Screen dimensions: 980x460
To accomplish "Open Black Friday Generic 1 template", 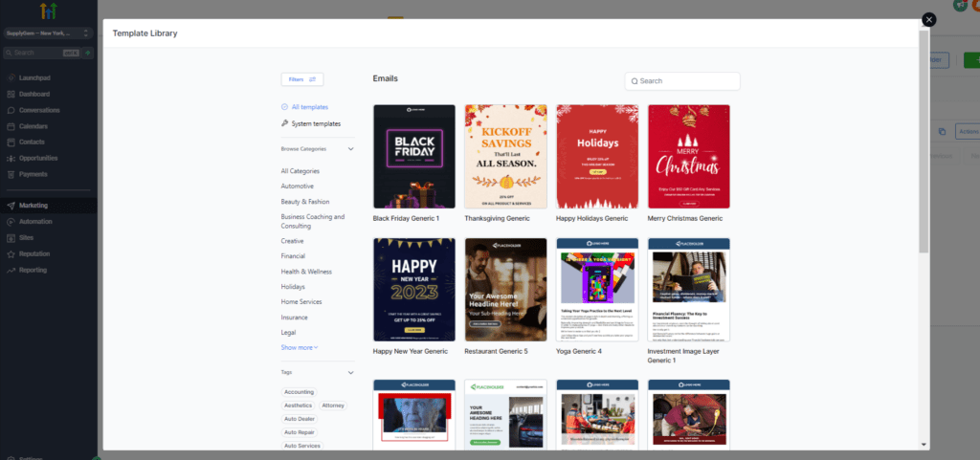I will tap(414, 157).
